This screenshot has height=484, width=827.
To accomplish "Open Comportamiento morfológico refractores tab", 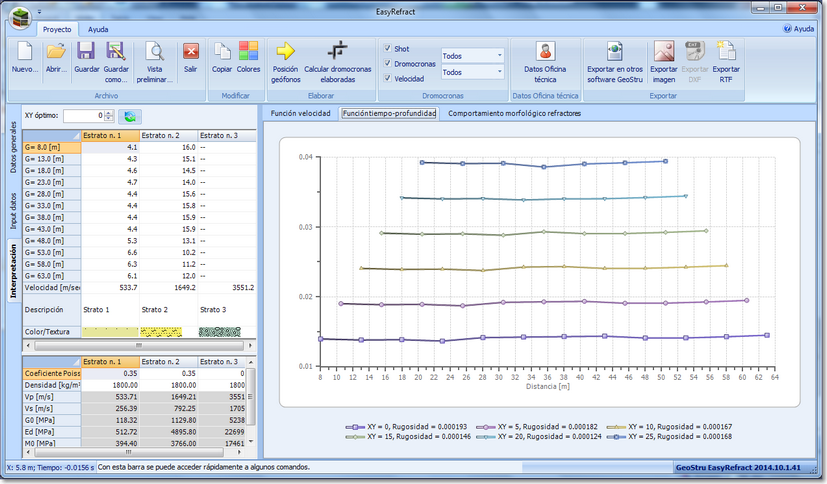I will coord(514,113).
